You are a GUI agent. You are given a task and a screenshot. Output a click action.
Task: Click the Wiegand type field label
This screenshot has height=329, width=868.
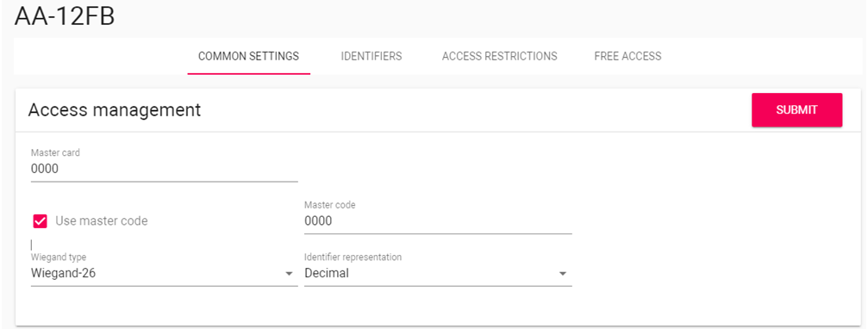pos(59,258)
